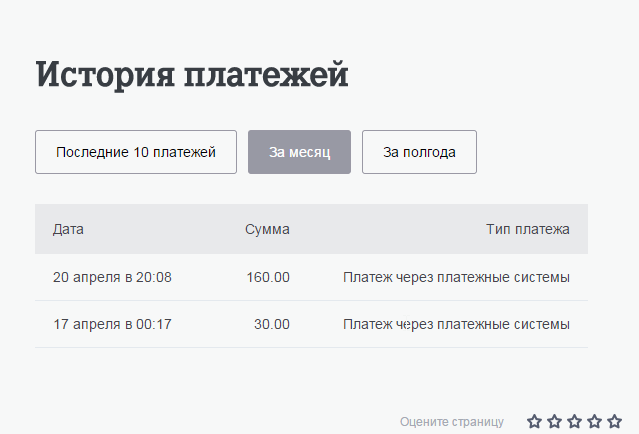Click the word 'платежей' in the heading

click(x=268, y=76)
